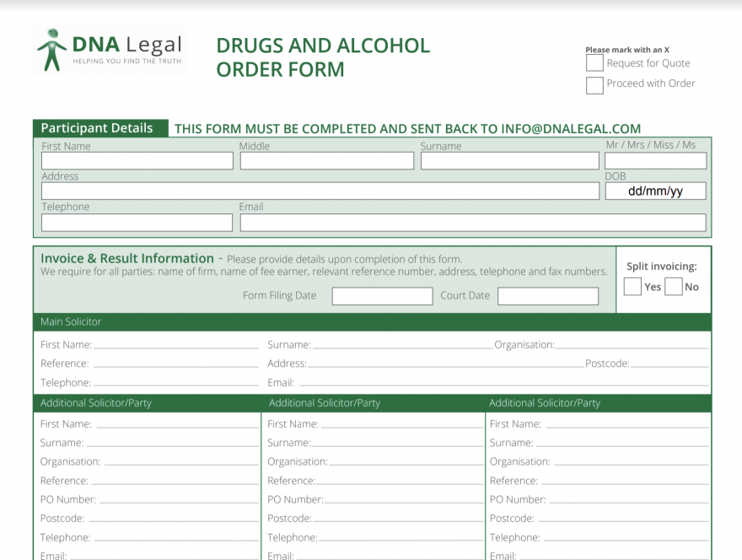Screen dimensions: 742x560
Task: Click the INFO@DNALEGAL.COM email address
Action: coord(568,129)
